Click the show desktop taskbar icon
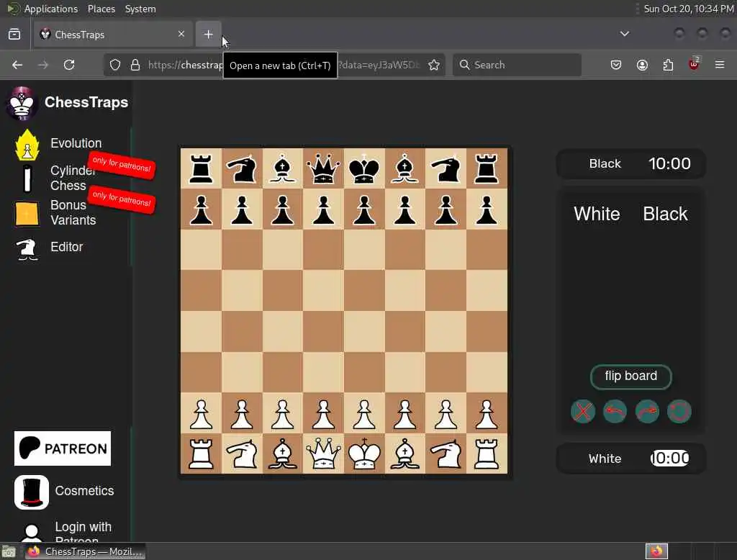The height and width of the screenshot is (560, 737). pos(9,551)
